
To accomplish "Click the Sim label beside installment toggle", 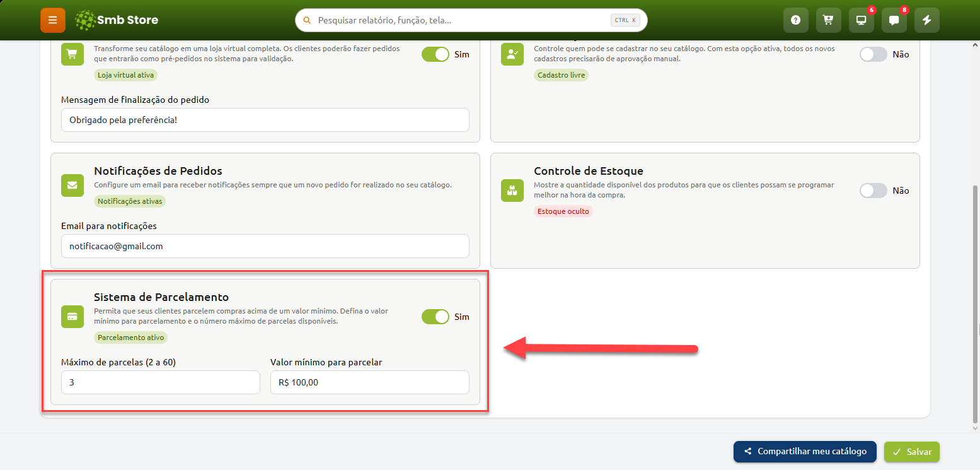I will coord(462,317).
